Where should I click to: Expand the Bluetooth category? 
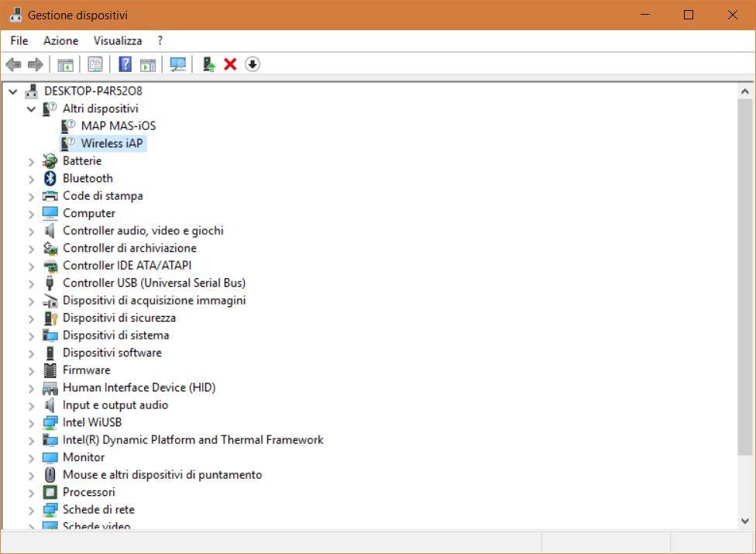(31, 179)
